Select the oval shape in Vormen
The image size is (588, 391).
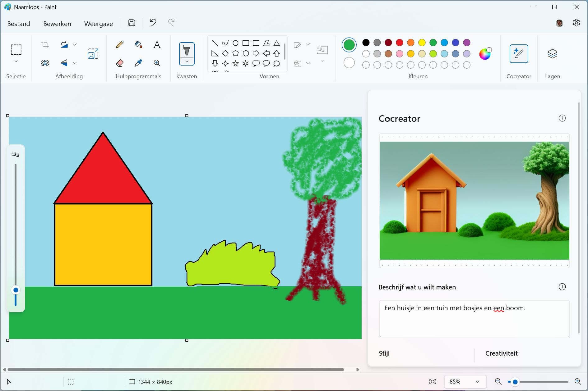pyautogui.click(x=235, y=43)
